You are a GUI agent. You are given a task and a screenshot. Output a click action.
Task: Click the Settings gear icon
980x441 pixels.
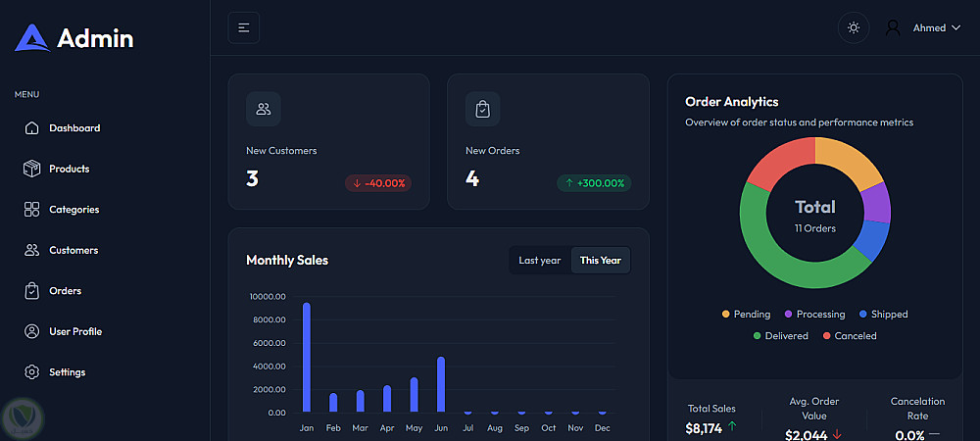click(32, 371)
